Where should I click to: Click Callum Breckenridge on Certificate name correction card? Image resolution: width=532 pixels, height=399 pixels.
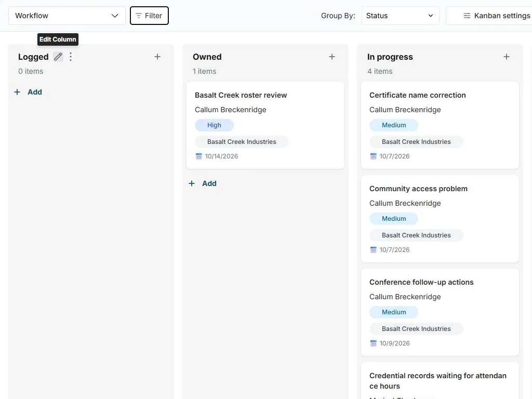click(x=405, y=110)
